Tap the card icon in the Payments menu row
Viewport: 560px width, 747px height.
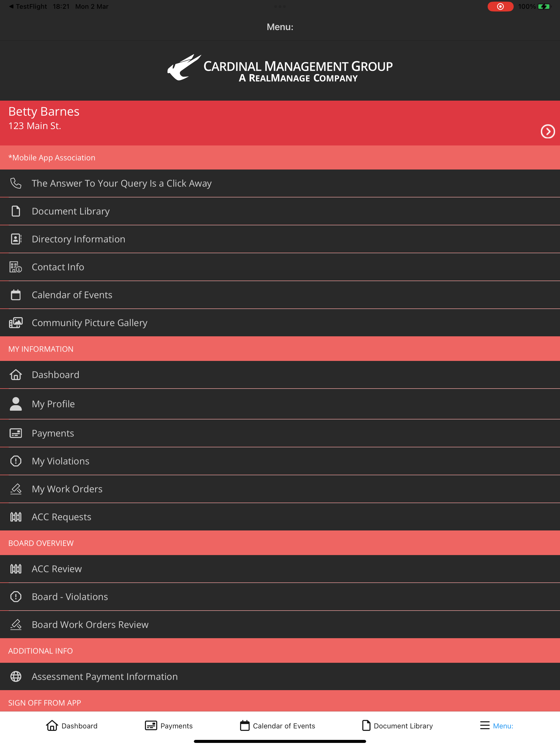(16, 433)
